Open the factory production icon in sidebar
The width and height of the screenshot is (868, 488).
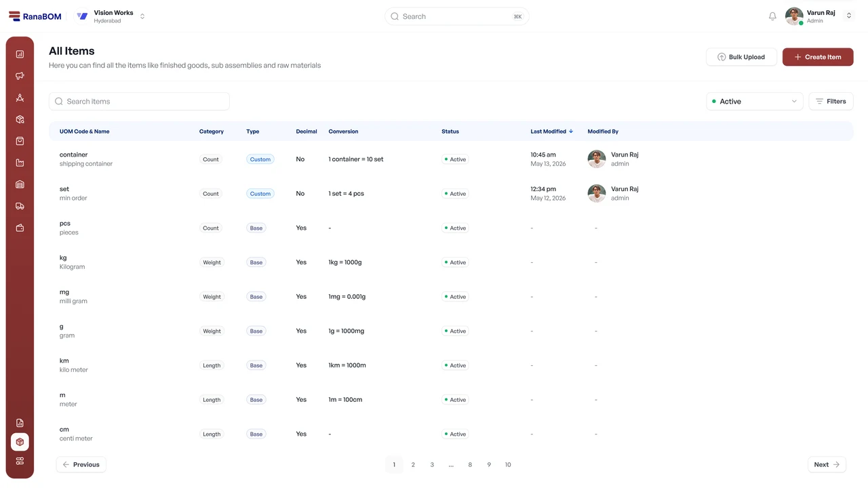20,163
